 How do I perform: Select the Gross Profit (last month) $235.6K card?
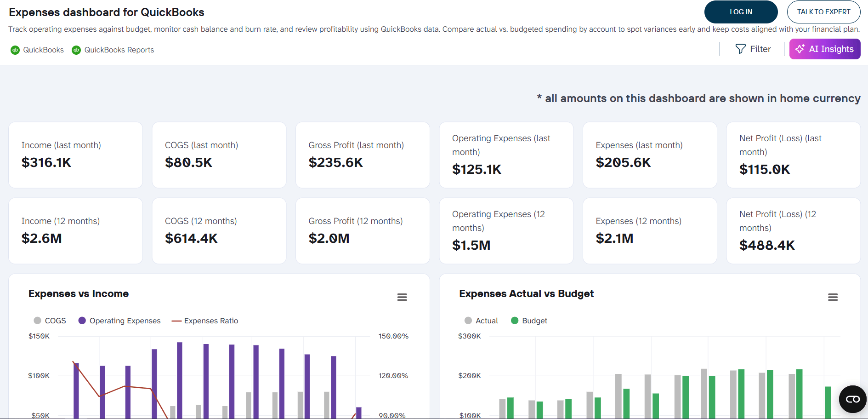[363, 155]
